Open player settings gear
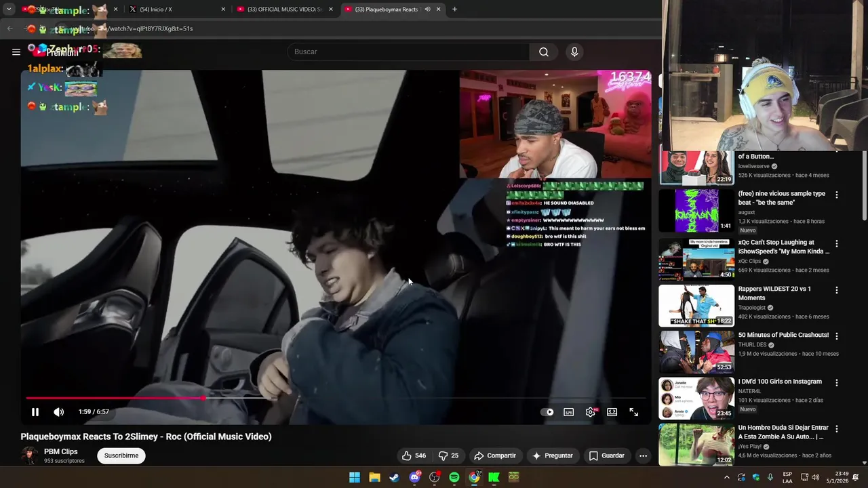Screen dimensions: 868x488 point(591,412)
